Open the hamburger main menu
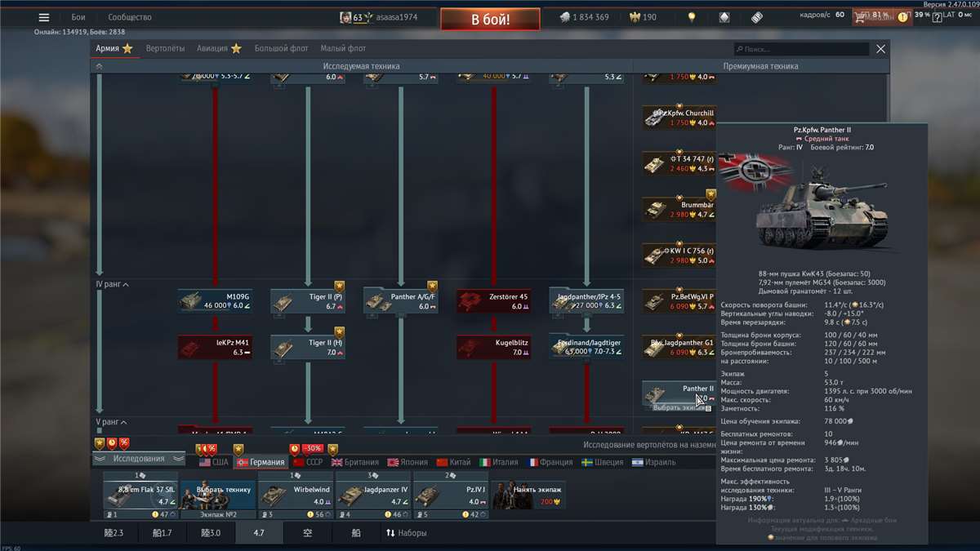Viewport: 980px width, 551px height. (x=44, y=17)
